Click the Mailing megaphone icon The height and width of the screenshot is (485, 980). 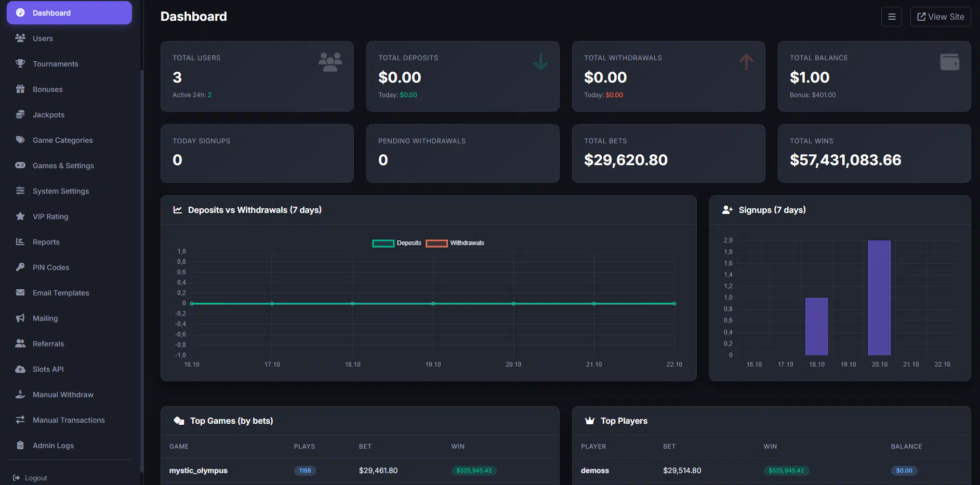coord(20,318)
